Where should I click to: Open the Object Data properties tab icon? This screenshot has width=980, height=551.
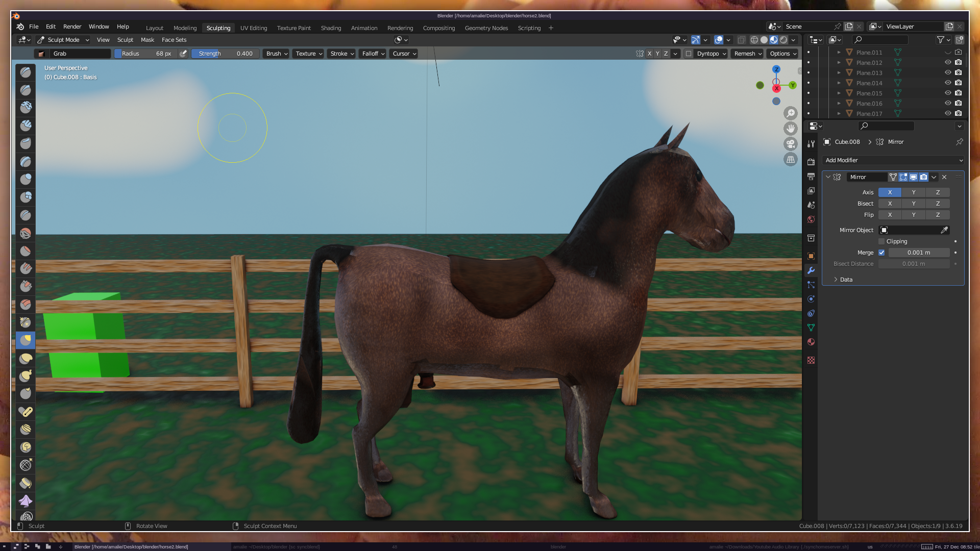[x=811, y=328]
